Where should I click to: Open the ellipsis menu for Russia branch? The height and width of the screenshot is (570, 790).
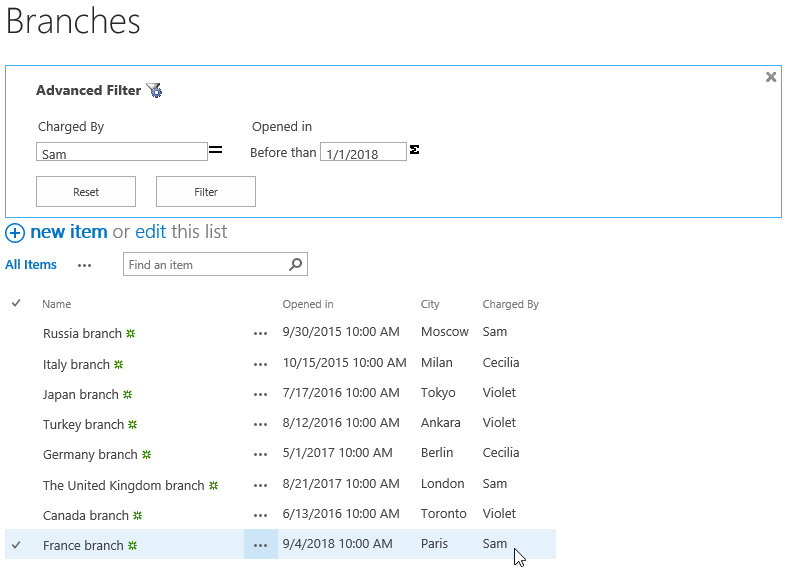(x=260, y=334)
